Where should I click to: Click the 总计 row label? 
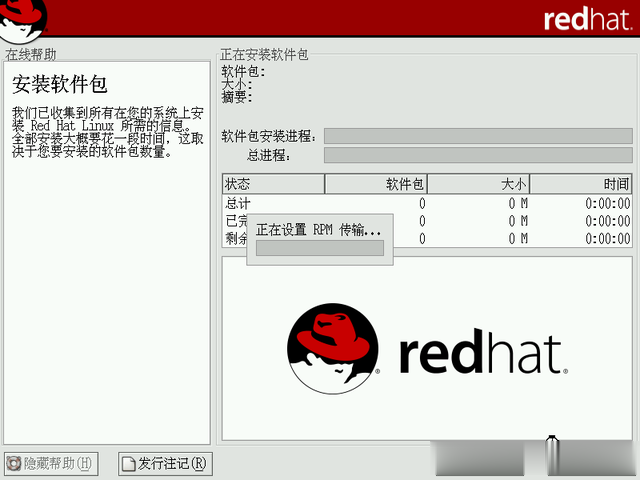click(x=238, y=203)
